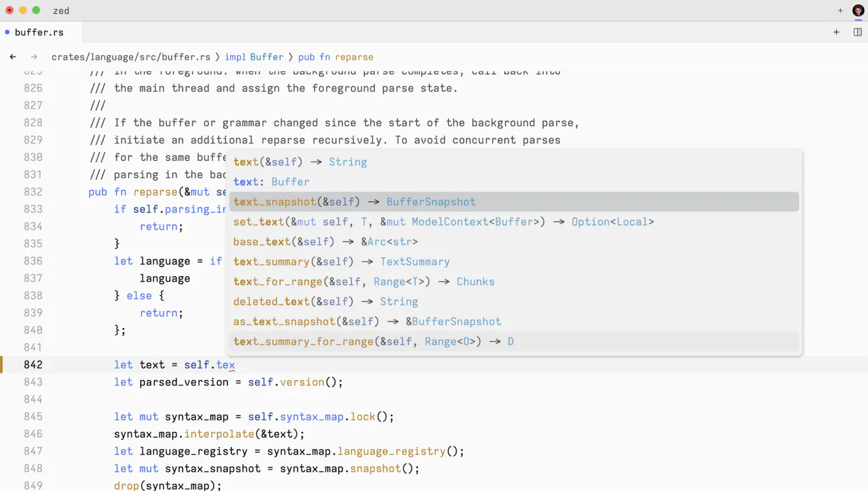Click the crates/language/src/buffer.rs breadcrumb path
The width and height of the screenshot is (868, 491).
coord(131,57)
